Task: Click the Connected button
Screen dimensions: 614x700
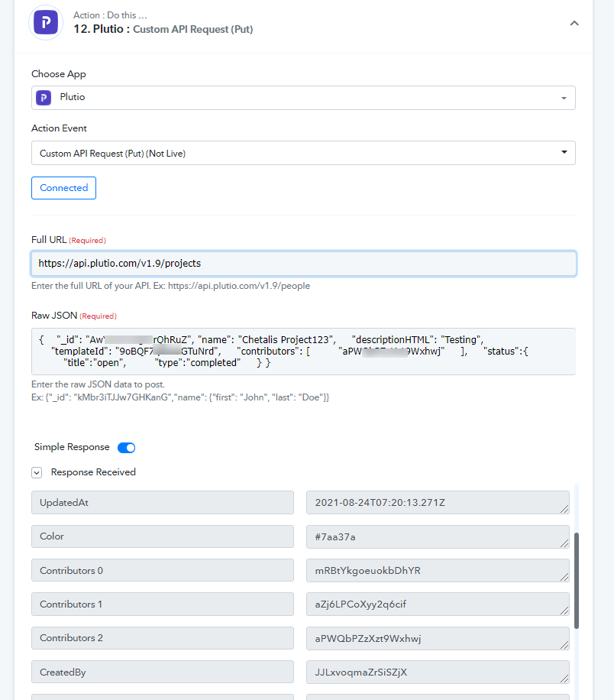Action: coord(64,188)
